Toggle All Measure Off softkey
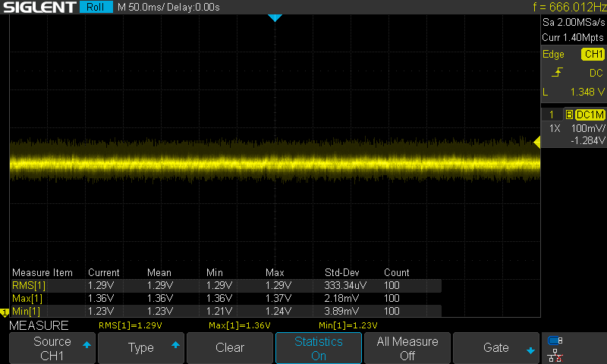The image size is (607, 364). (407, 348)
